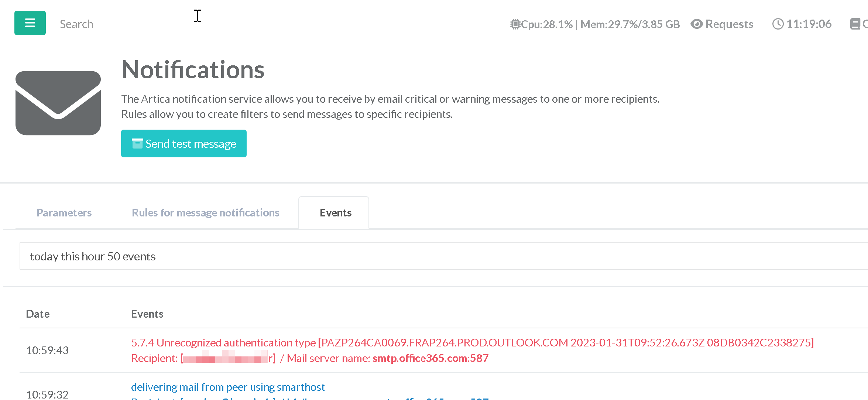
Task: Click the book icon at top right
Action: tap(855, 24)
